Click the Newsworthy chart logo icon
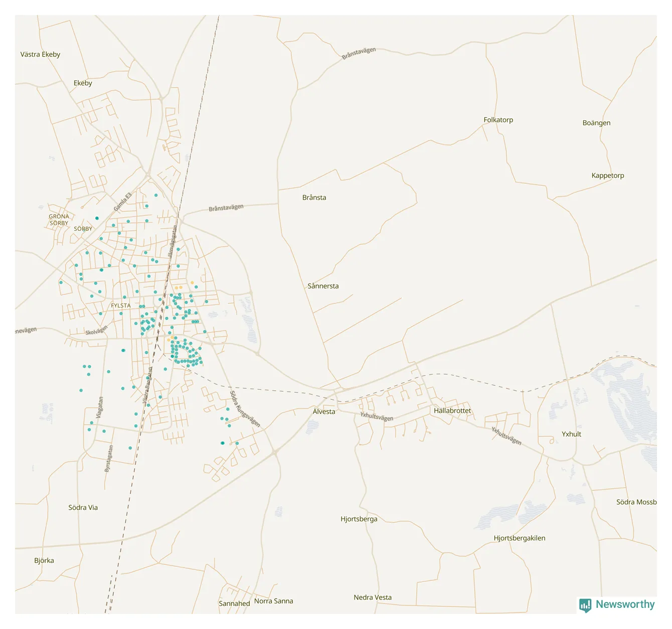Image resolution: width=672 pixels, height=629 pixels. tap(585, 605)
